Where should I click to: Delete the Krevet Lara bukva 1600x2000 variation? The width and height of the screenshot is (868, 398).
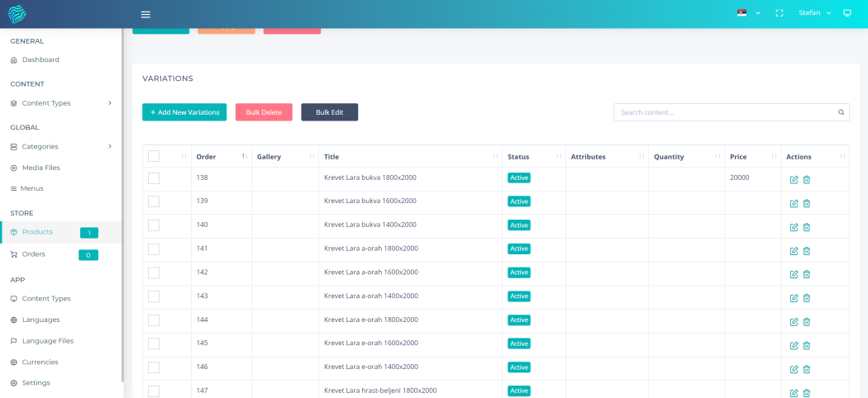click(x=807, y=203)
